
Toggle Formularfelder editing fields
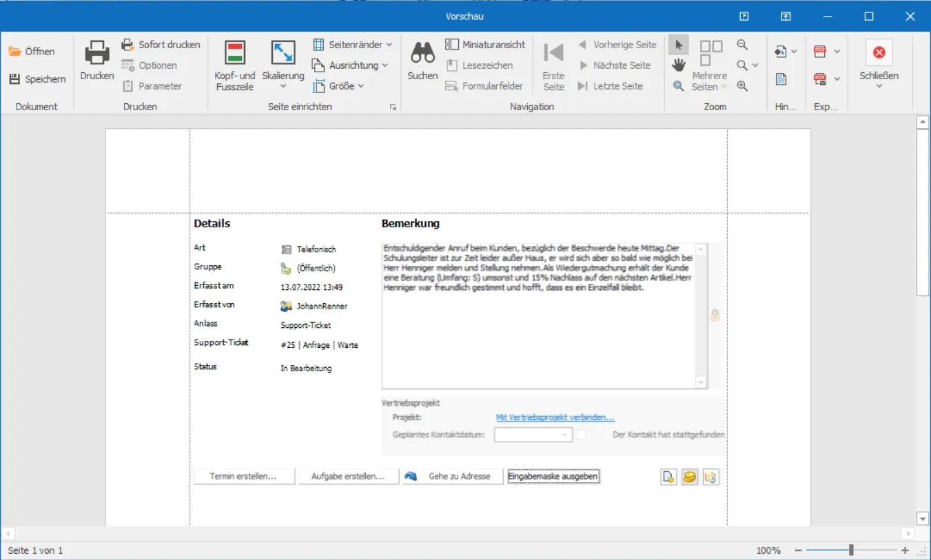tap(484, 86)
